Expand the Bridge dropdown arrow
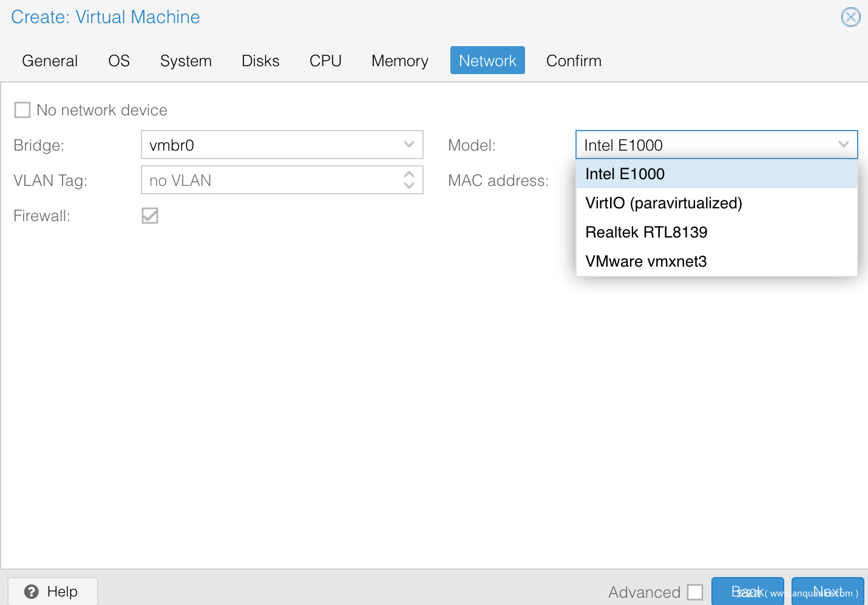Image resolution: width=868 pixels, height=605 pixels. point(409,145)
